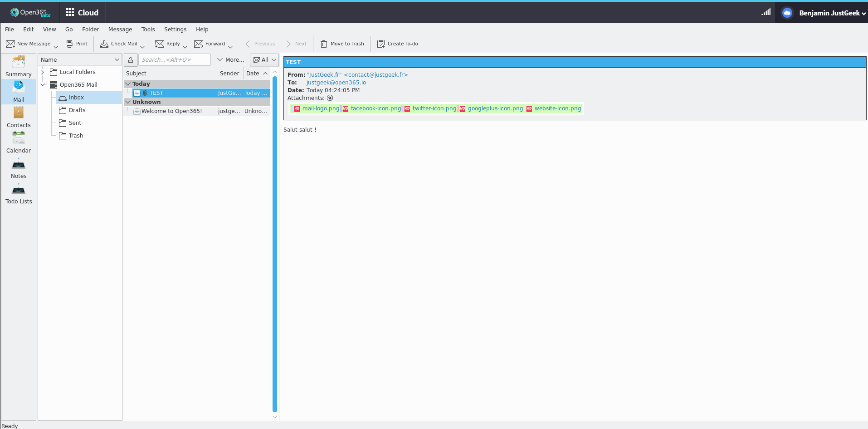Click the lock icon beside search
This screenshot has width=868, height=429.
(x=131, y=59)
